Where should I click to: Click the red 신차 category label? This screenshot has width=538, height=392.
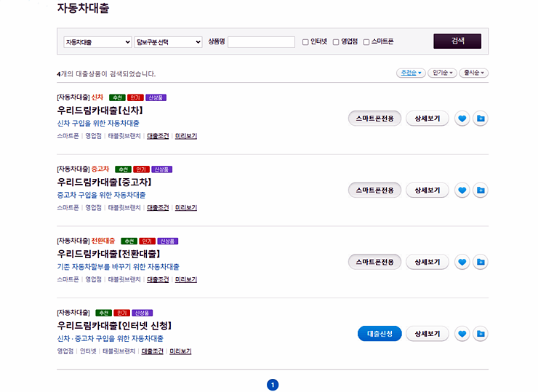coord(97,97)
